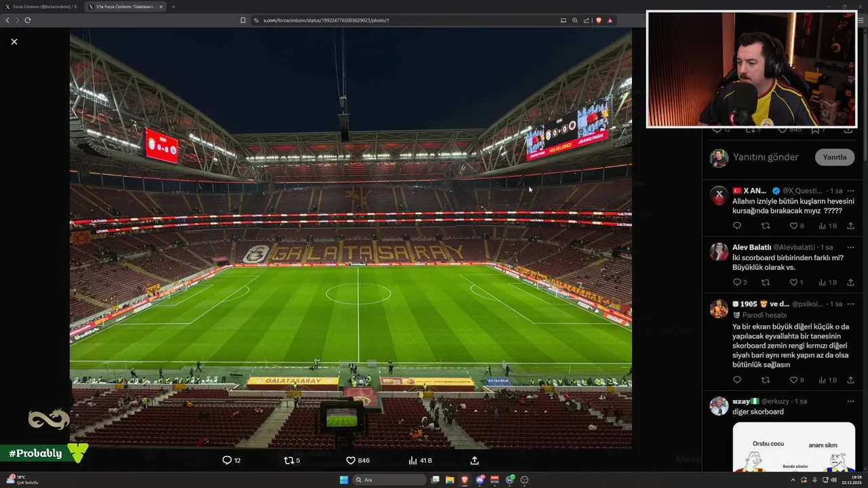Click the reply icon under the stadium photo

point(227,460)
